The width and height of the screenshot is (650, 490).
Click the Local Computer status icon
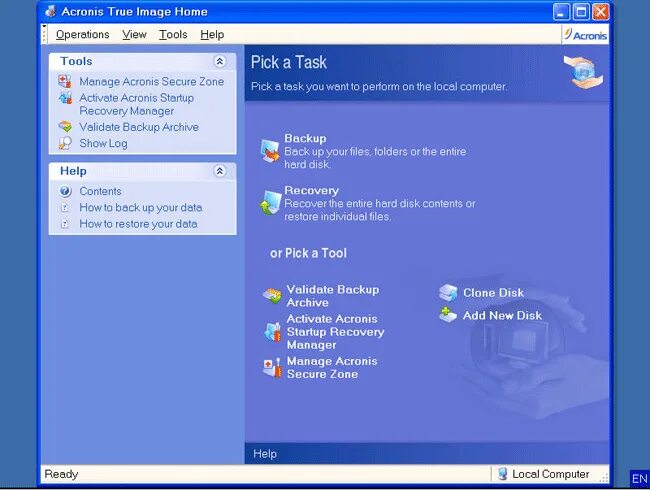coord(502,473)
